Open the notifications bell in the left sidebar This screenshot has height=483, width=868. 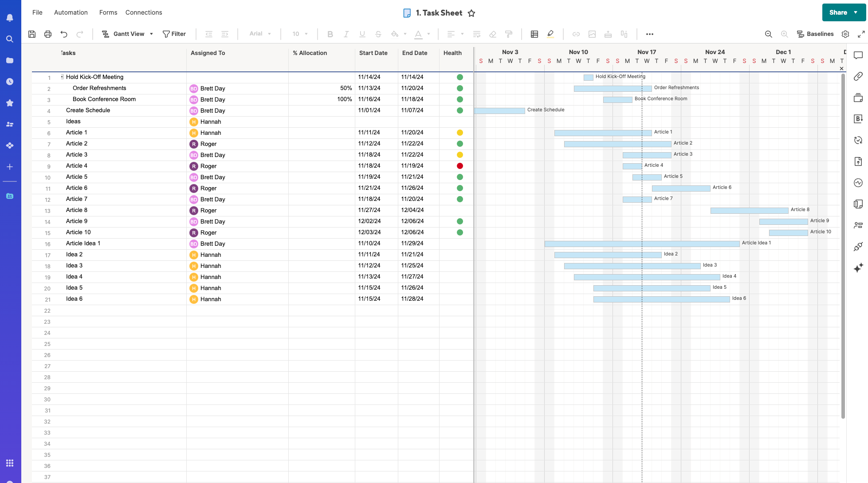point(10,17)
